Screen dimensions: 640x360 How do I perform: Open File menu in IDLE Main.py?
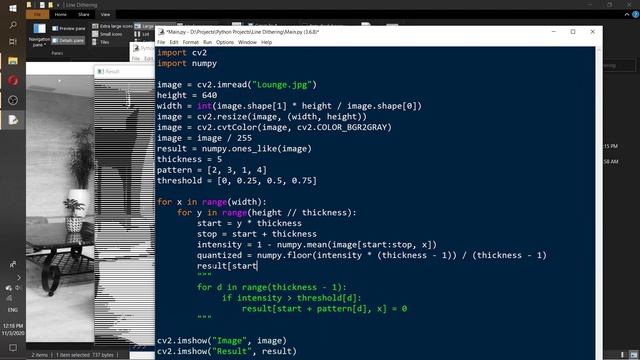(161, 42)
